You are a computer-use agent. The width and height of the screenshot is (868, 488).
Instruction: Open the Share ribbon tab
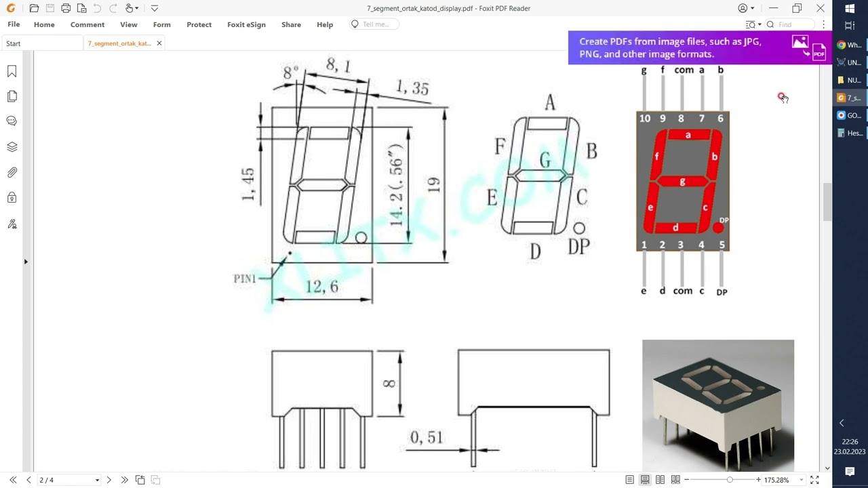coord(291,24)
